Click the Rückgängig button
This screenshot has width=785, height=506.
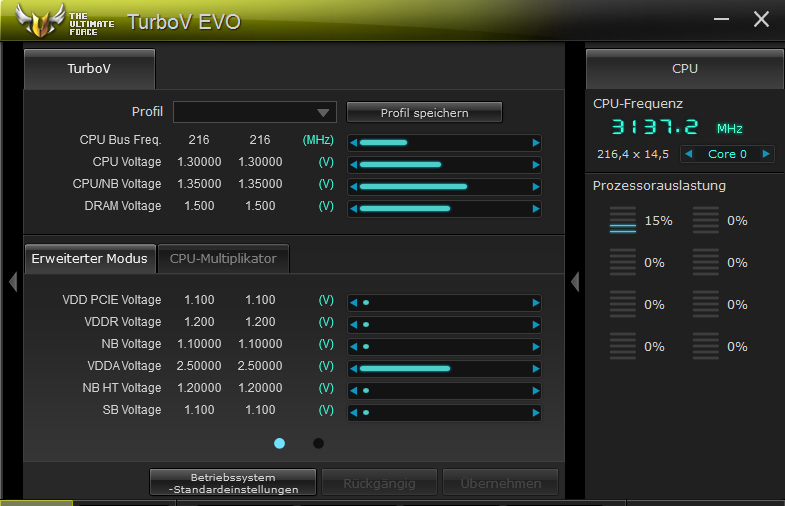coord(379,483)
